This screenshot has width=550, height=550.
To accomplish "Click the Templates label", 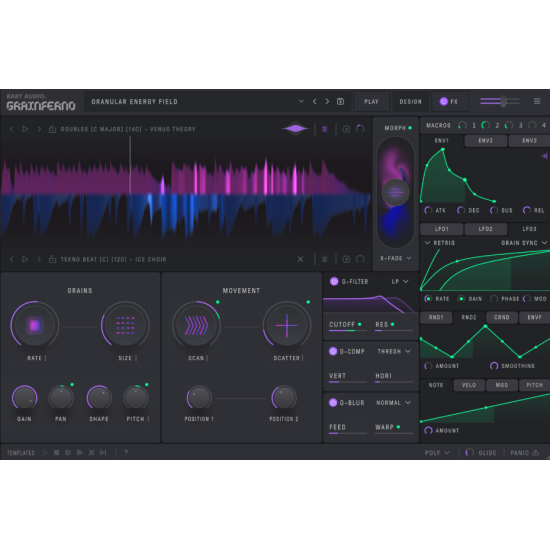I will pos(21,453).
